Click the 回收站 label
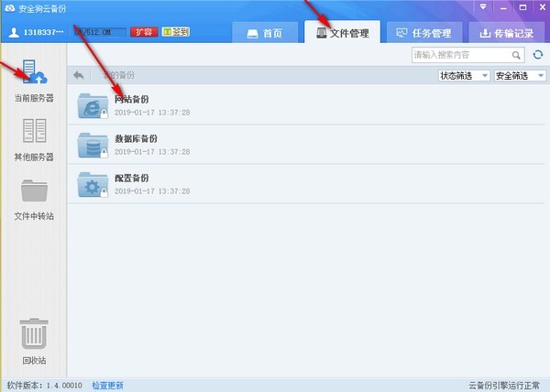 coord(34,360)
